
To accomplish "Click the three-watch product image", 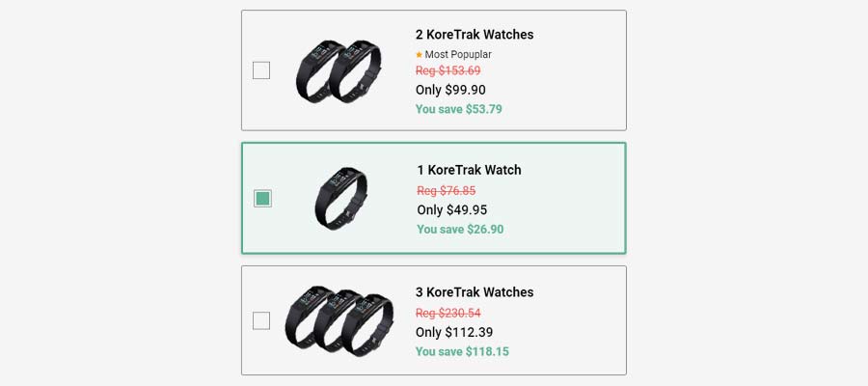I will tap(339, 320).
